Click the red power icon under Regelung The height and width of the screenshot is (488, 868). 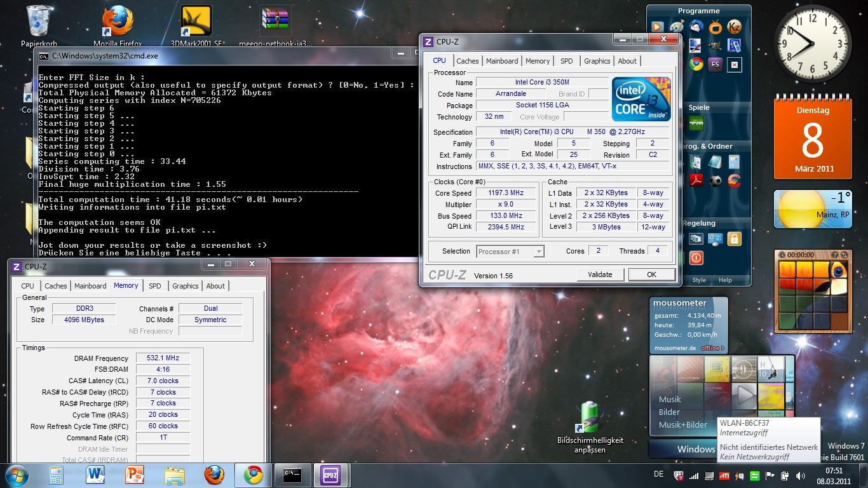[696, 257]
